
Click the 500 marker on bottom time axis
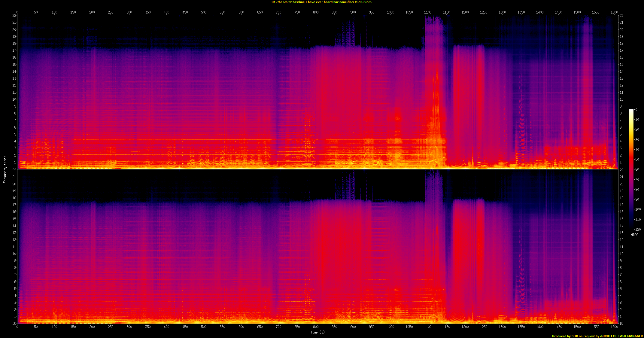pos(204,327)
